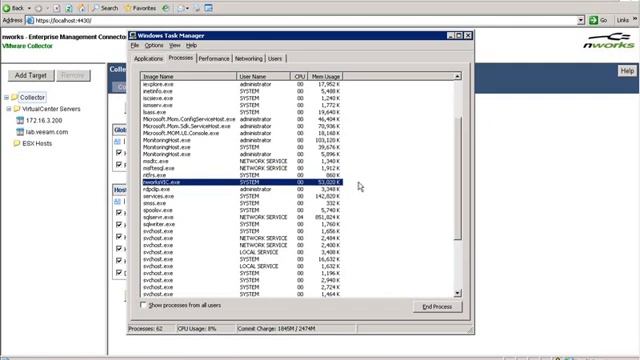Switch to the Performance tab
The image size is (640, 360).
click(214, 59)
